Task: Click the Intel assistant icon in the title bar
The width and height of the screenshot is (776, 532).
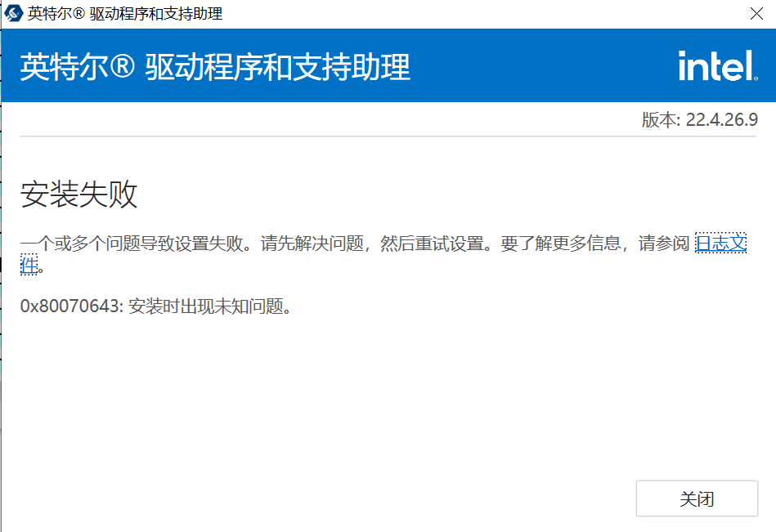Action: point(13,13)
